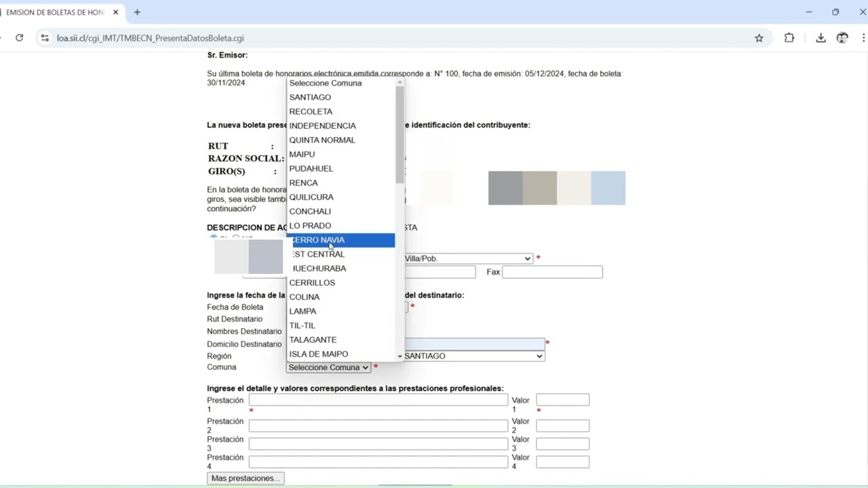Select INDEPENDENCIA in the comuna list

click(x=341, y=125)
